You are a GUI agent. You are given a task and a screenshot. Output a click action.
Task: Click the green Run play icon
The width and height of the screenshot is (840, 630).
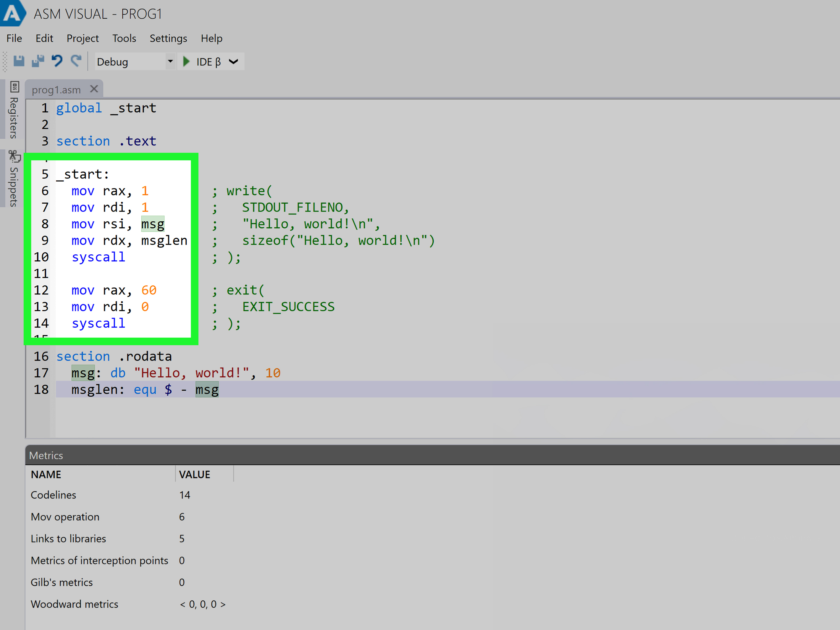(186, 61)
